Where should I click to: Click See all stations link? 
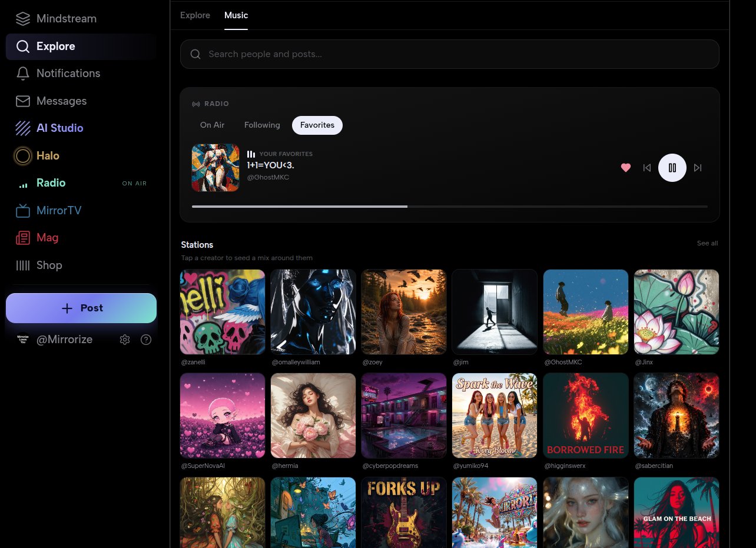pos(707,243)
